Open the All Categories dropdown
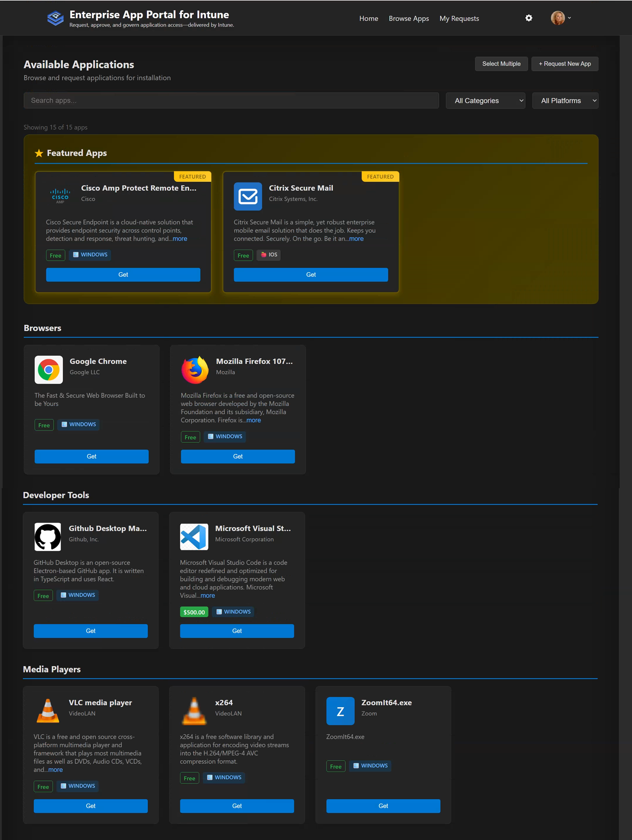Image resolution: width=632 pixels, height=840 pixels. tap(486, 101)
